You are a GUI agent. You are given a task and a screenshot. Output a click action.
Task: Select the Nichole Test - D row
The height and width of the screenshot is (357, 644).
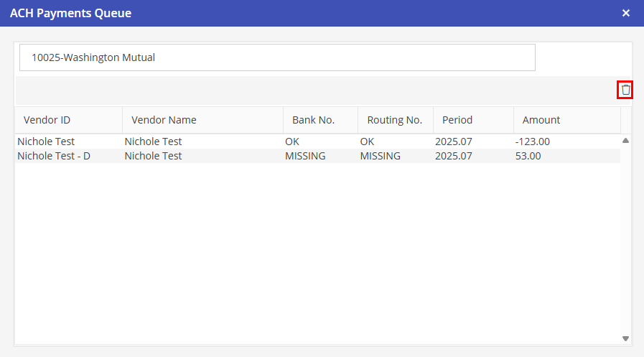click(x=54, y=156)
